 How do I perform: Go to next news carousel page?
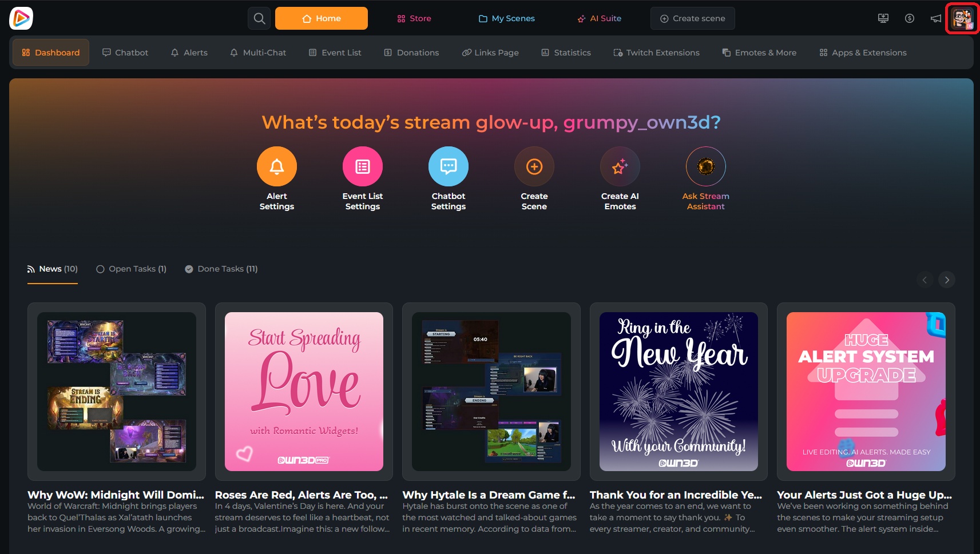pos(947,280)
